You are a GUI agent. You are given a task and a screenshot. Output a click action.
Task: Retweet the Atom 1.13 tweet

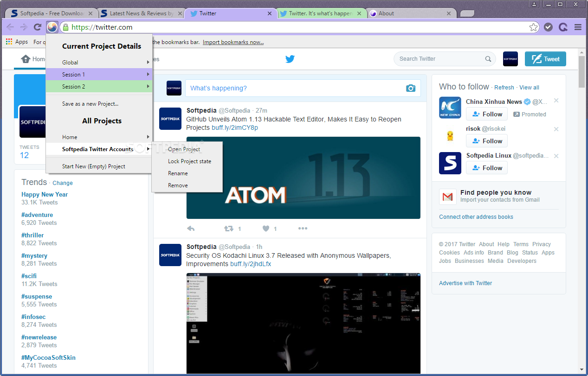[229, 229]
